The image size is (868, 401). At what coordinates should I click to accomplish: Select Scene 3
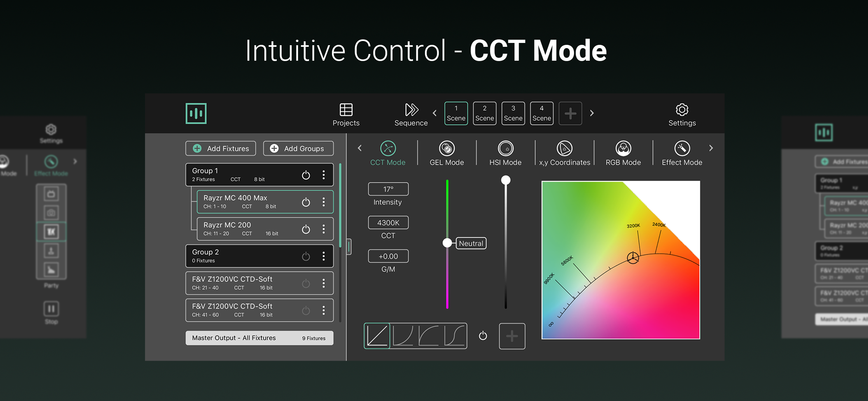point(513,113)
